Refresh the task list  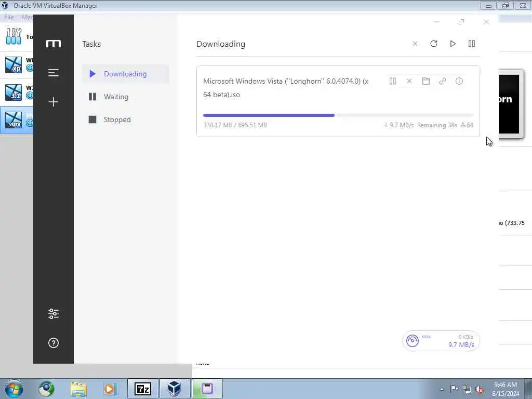point(434,44)
